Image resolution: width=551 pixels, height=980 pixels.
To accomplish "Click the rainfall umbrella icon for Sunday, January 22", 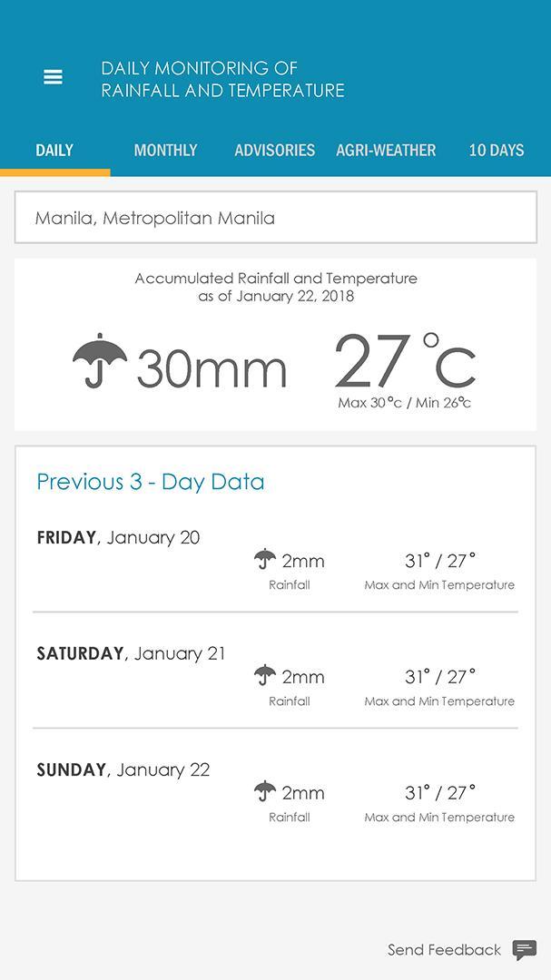I will pyautogui.click(x=264, y=790).
